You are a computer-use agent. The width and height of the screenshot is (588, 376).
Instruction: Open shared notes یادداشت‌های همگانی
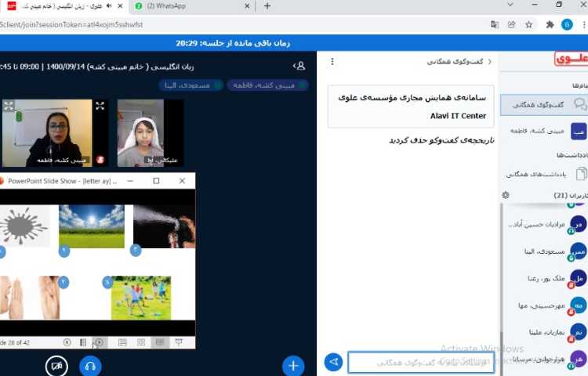point(544,174)
